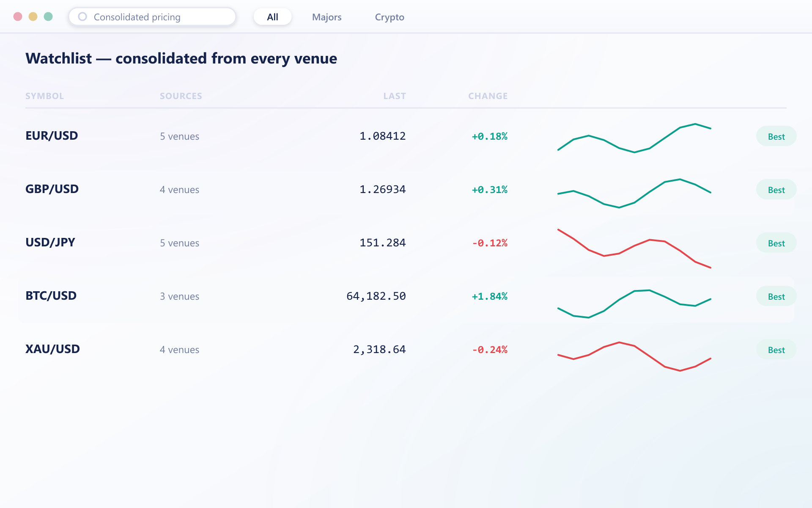Click the SOURCES column header

point(181,96)
